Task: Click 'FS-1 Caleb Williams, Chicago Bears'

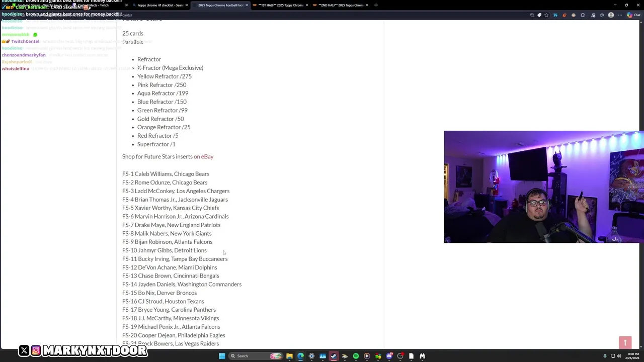Action: (x=166, y=174)
